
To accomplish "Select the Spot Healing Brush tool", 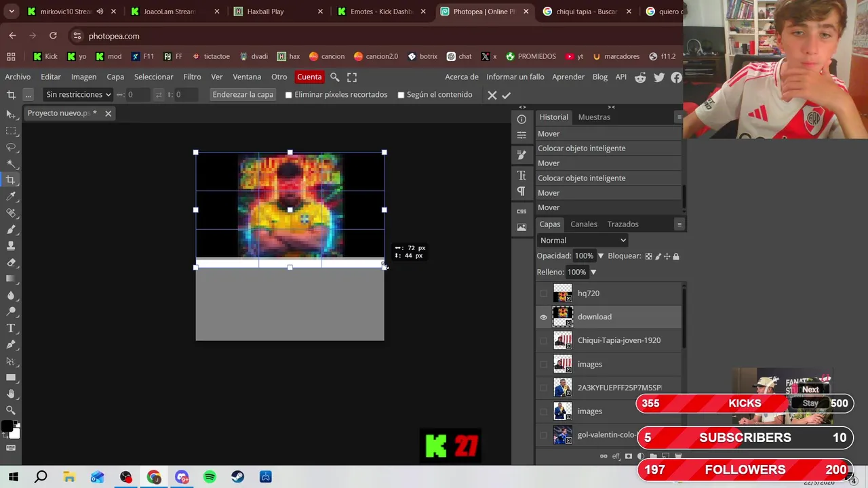I will [x=11, y=213].
